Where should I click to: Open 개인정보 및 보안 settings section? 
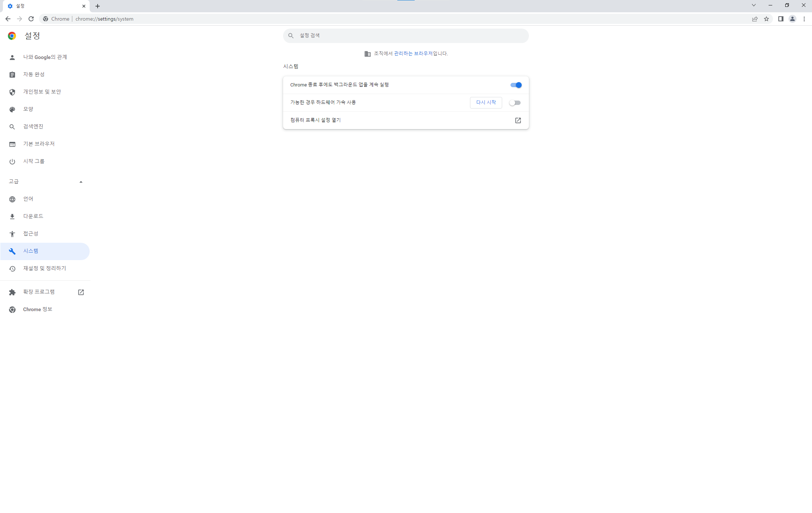(42, 92)
